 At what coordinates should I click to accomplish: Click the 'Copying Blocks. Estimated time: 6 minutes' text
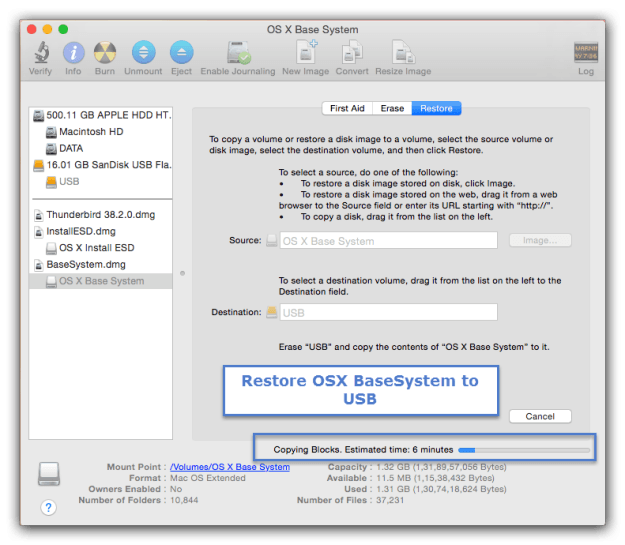pos(363,450)
